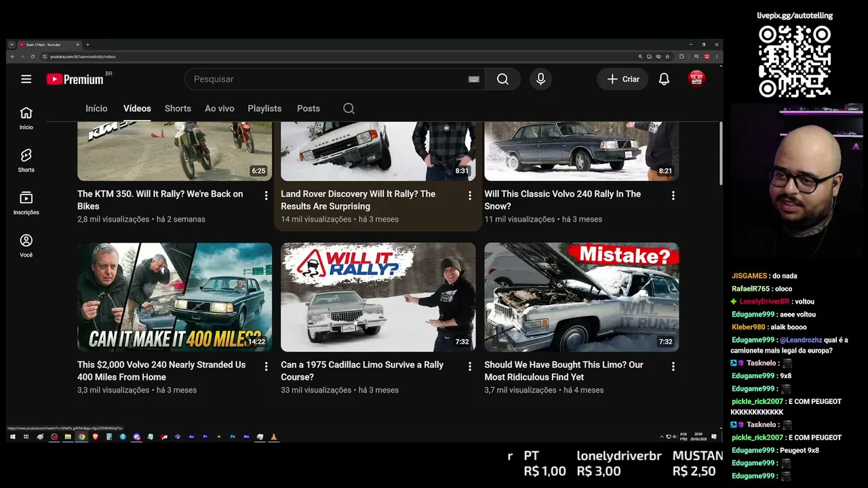This screenshot has width=868, height=488.
Task: Open the account avatar menu
Action: pyautogui.click(x=696, y=79)
